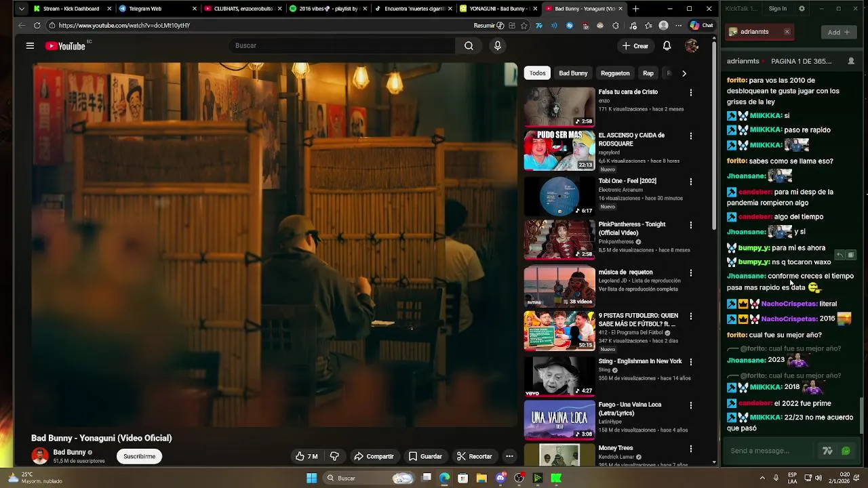Reload the browser page

[x=37, y=25]
